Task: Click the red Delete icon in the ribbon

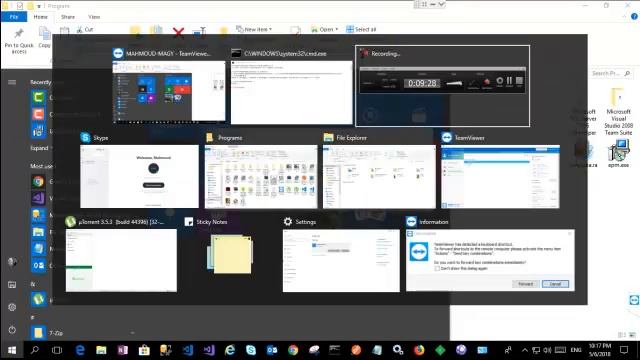Action: coord(178,32)
